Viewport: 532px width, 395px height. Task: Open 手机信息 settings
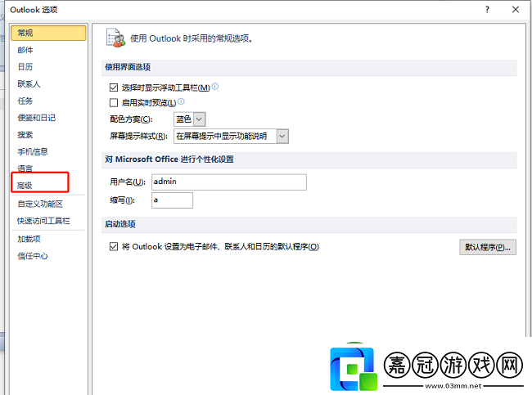33,151
